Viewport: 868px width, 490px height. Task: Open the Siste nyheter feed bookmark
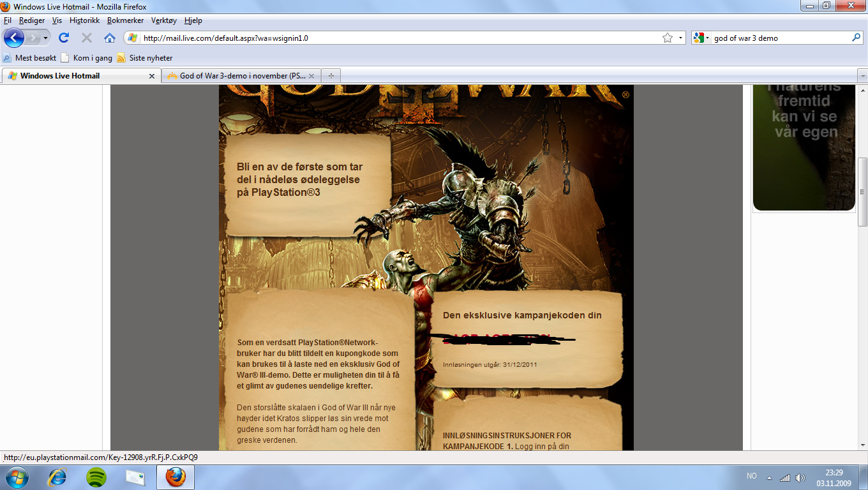click(x=145, y=57)
